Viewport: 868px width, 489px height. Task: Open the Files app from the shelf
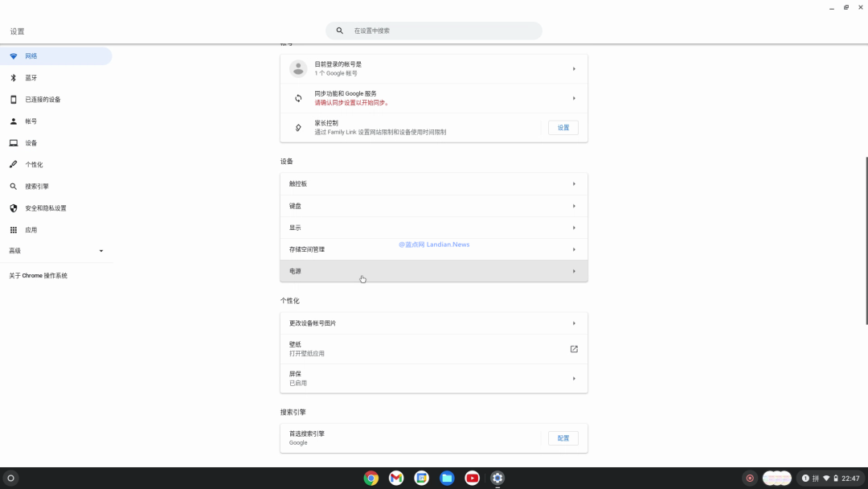pyautogui.click(x=447, y=478)
